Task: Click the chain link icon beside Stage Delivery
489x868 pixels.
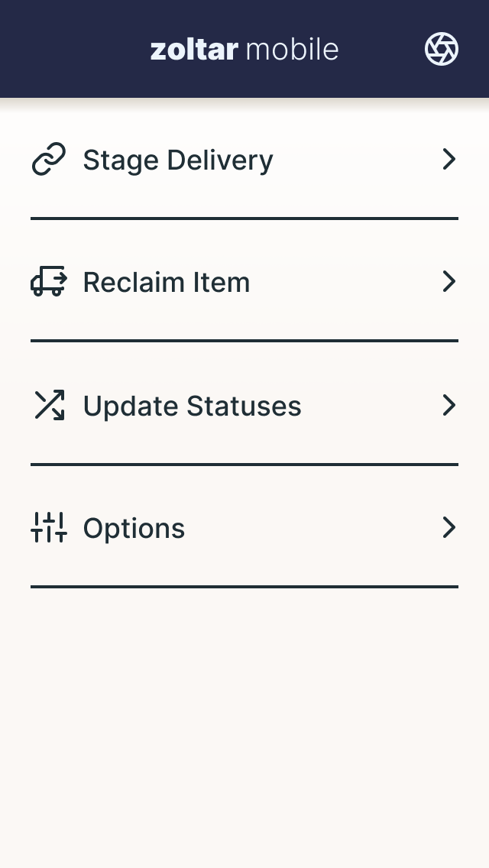Action: click(x=49, y=160)
